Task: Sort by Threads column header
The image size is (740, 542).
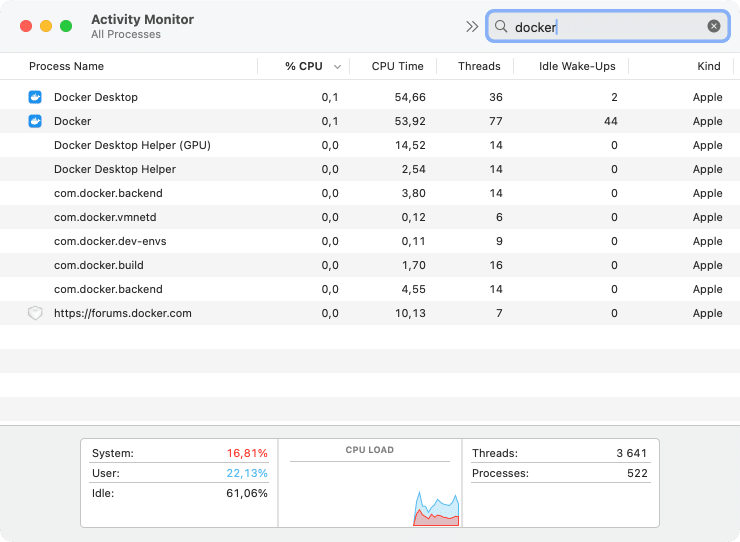Action: (479, 66)
